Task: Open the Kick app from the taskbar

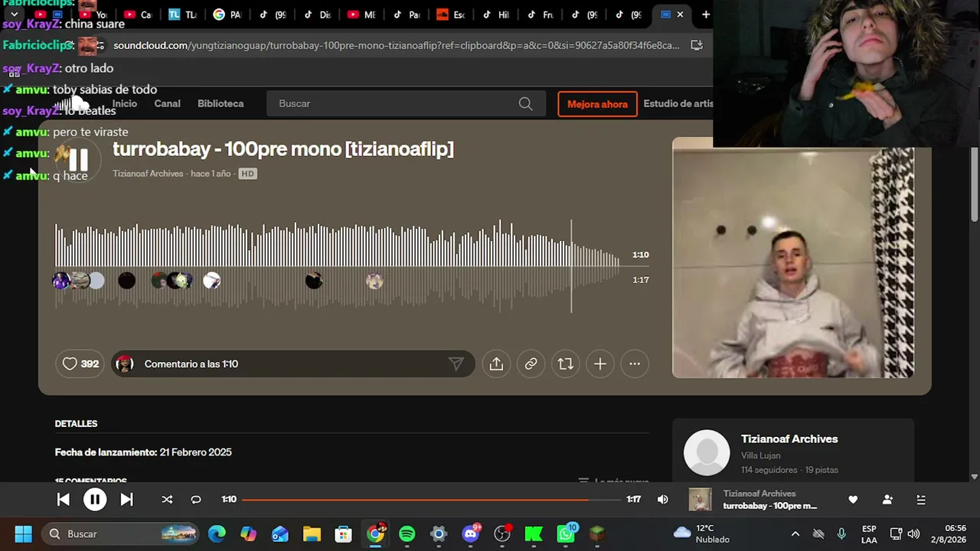Action: (x=534, y=533)
